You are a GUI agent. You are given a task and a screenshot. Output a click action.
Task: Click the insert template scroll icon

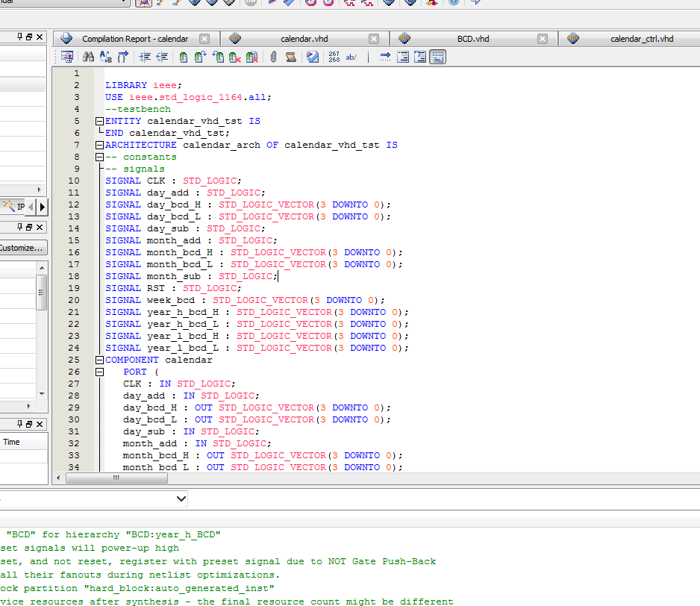[291, 57]
